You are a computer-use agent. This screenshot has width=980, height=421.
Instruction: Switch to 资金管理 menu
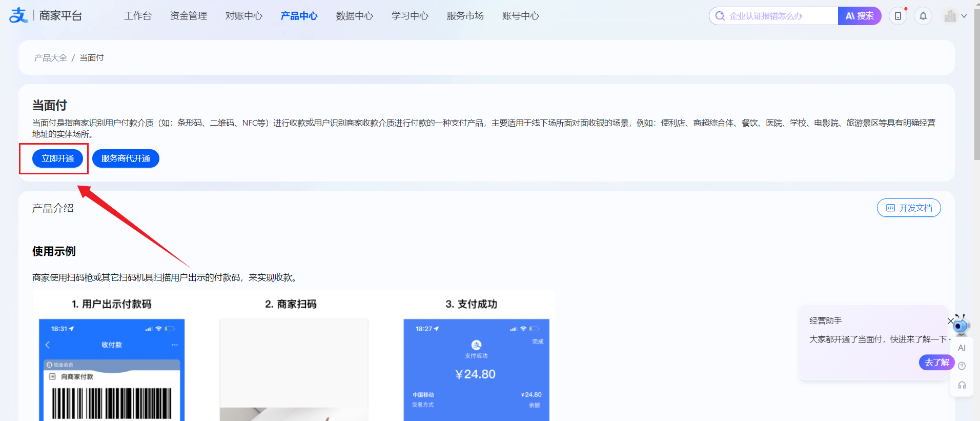[x=188, y=16]
